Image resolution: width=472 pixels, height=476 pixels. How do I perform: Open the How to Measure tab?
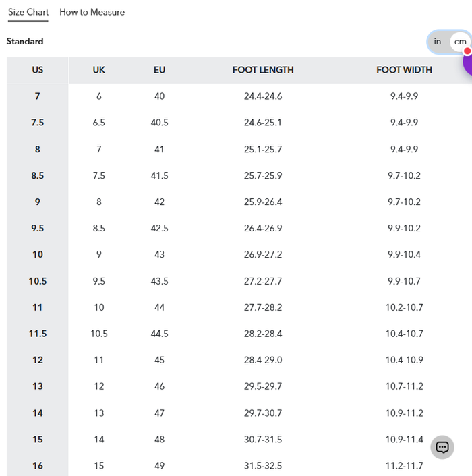92,12
